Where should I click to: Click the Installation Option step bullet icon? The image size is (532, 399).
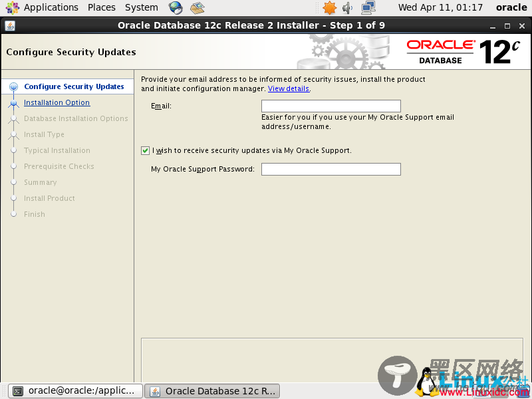(13, 103)
